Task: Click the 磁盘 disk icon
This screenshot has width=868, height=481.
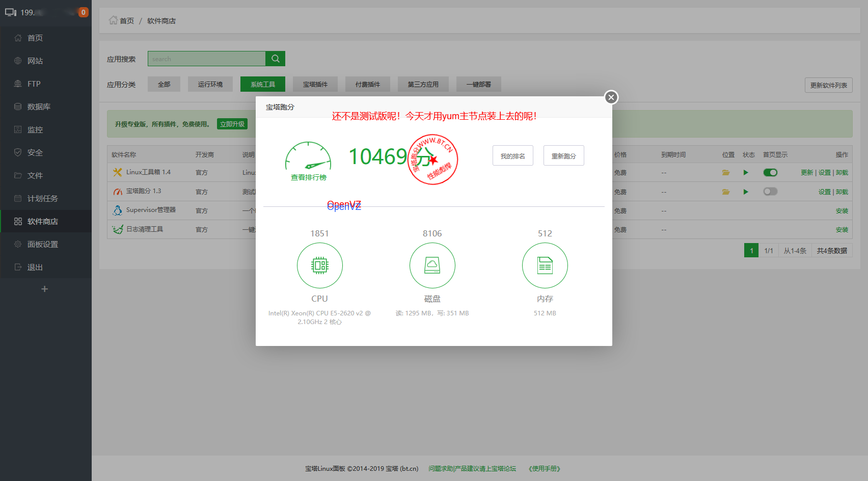Action: click(x=432, y=265)
